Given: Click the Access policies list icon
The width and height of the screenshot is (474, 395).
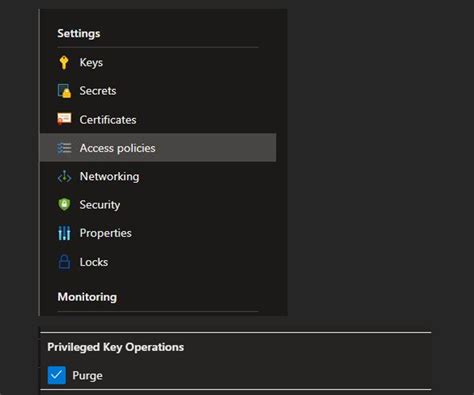Looking at the screenshot, I should pyautogui.click(x=64, y=148).
